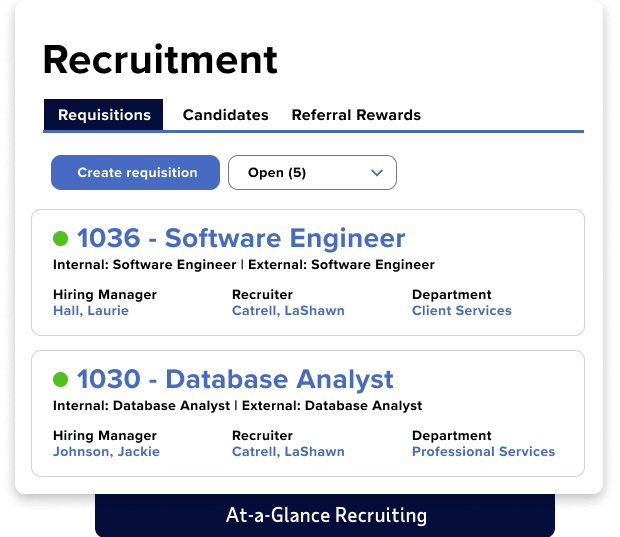620x537 pixels.
Task: Open the Referral Rewards tab
Action: click(356, 115)
